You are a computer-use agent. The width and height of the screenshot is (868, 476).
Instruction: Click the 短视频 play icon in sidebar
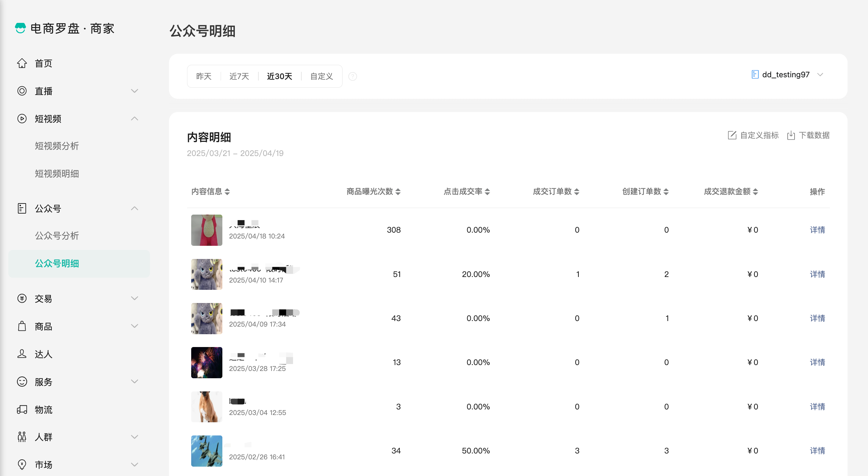pyautogui.click(x=22, y=119)
